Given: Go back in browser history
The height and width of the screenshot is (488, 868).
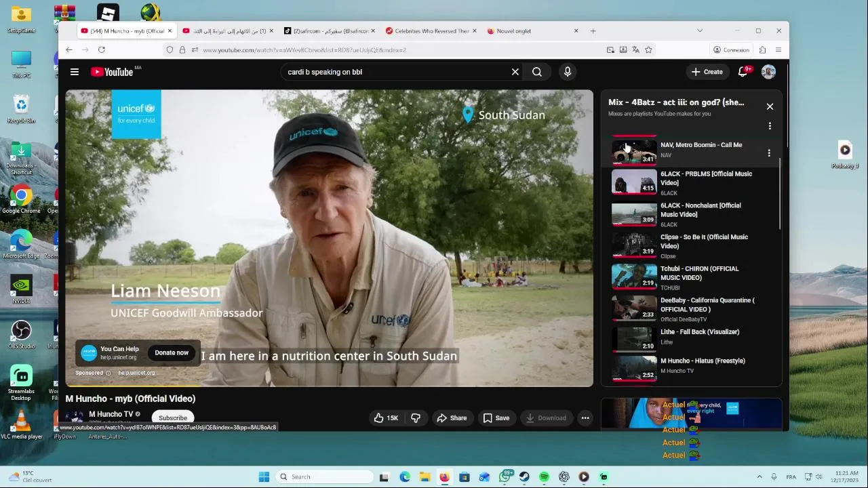Looking at the screenshot, I should click(x=69, y=49).
